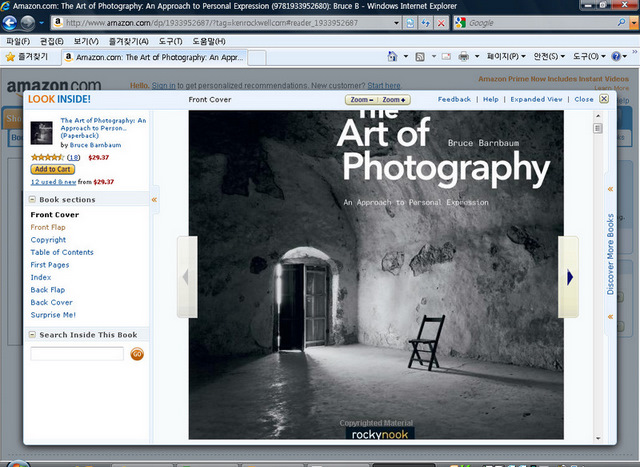Go to previous page with left arrow
The height and width of the screenshot is (467, 640).
click(x=187, y=277)
